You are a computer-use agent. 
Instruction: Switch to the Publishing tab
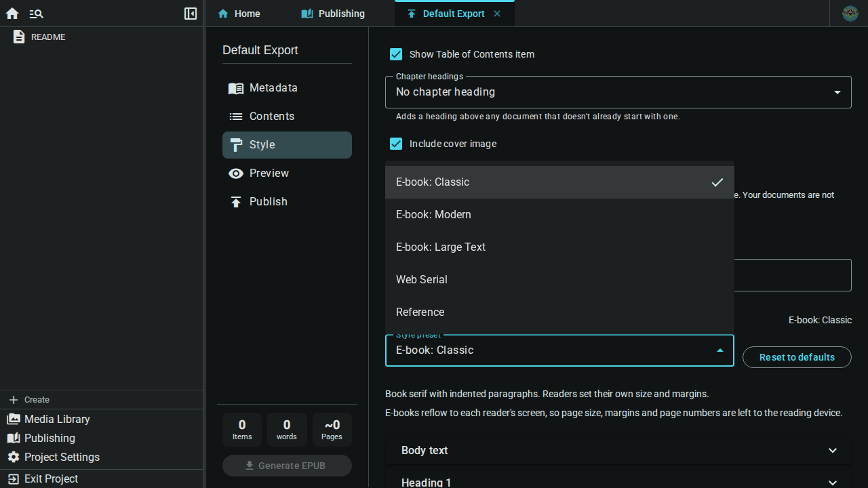(333, 14)
